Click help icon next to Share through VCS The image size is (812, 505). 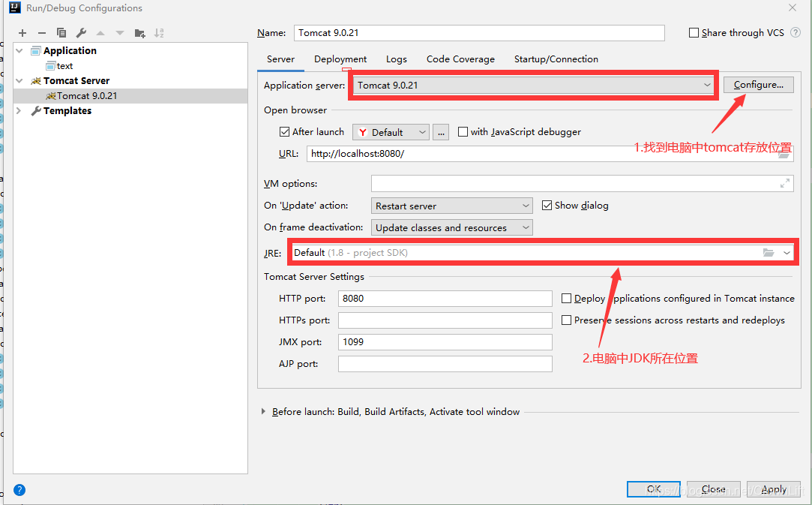tap(796, 33)
